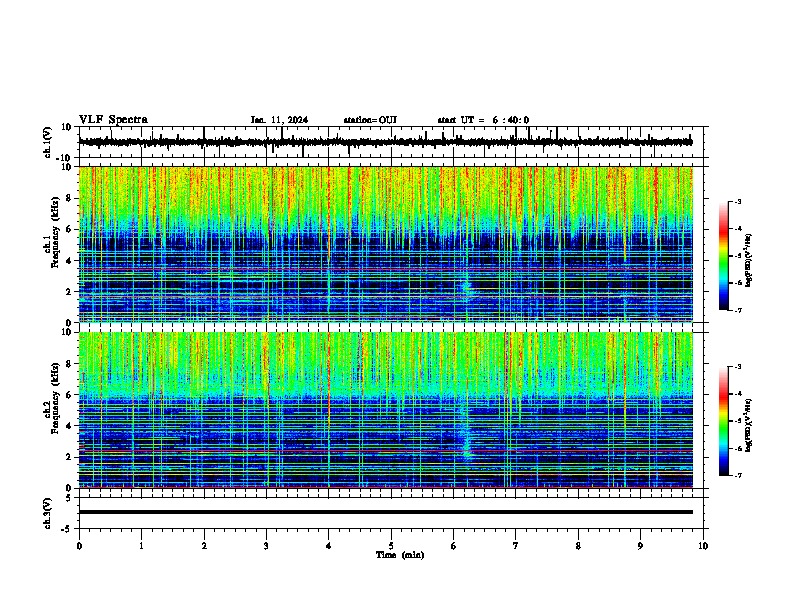Click the 'ch.1(V)' waveform axis label
Viewport: 792px width, 612px height.
click(48, 142)
